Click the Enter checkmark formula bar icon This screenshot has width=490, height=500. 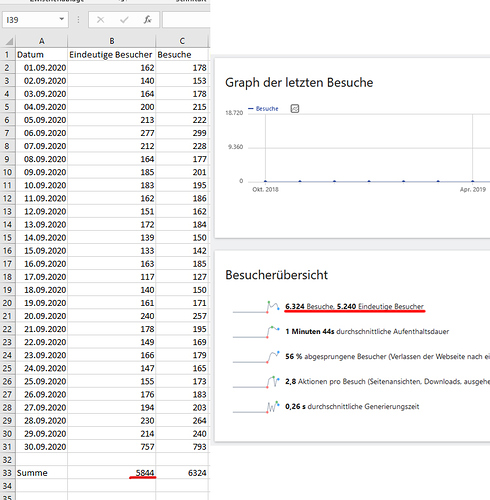[x=124, y=20]
